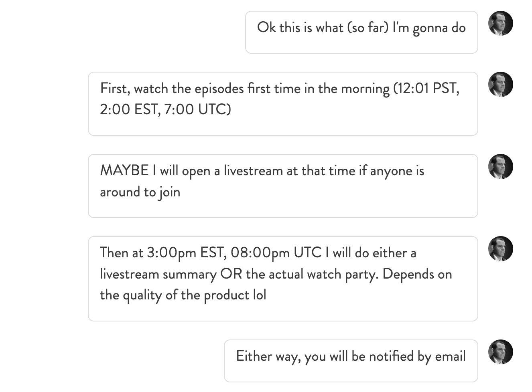Select the 'Ok this is what' message bubble
This screenshot has height=392, width=532.
(x=361, y=32)
